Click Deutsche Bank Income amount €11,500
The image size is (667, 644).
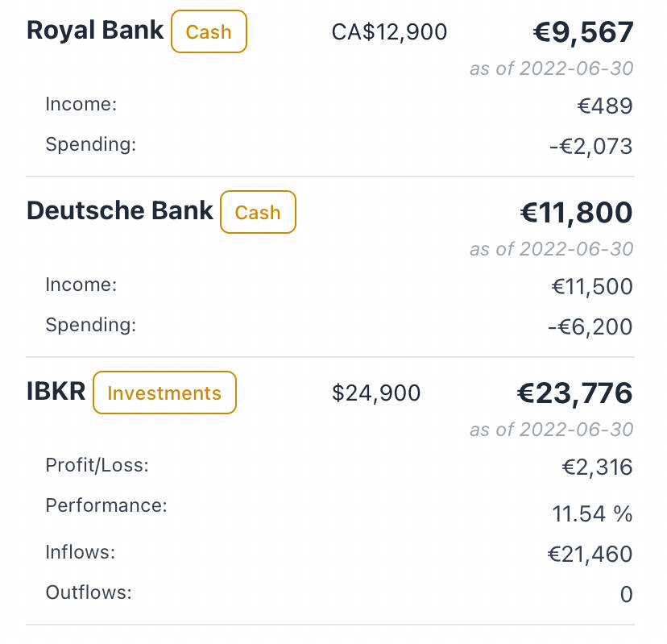(x=591, y=286)
